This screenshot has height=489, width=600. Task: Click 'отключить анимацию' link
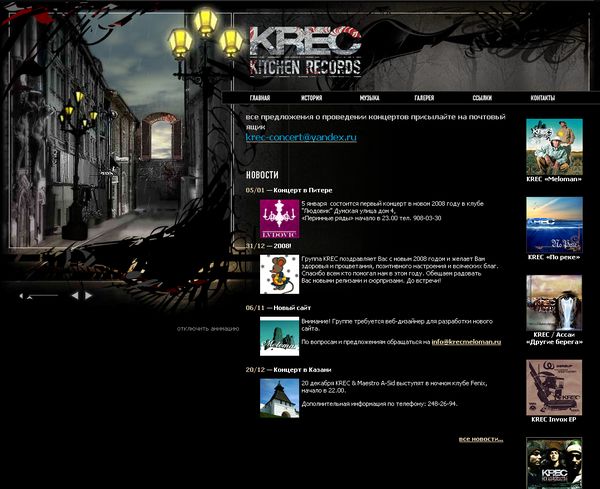(208, 329)
